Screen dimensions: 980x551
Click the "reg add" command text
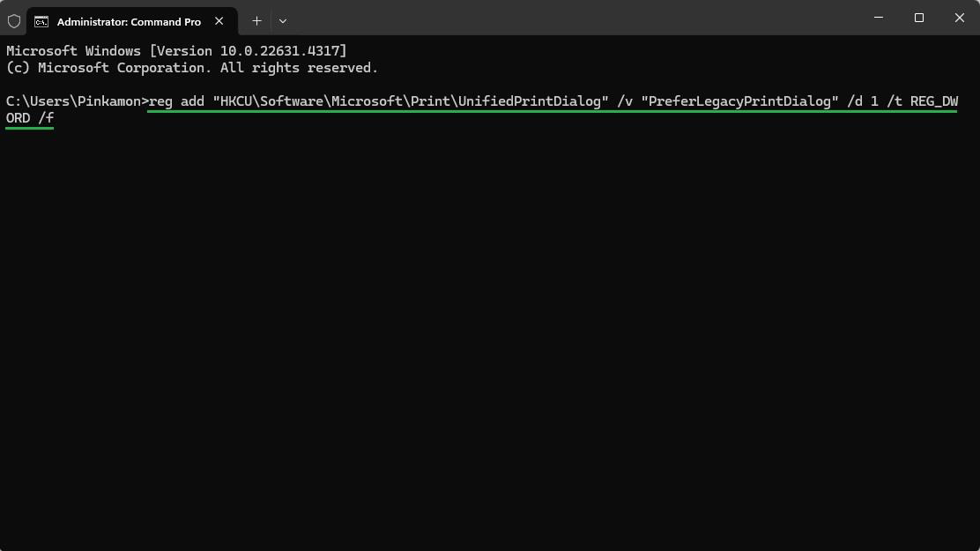176,101
